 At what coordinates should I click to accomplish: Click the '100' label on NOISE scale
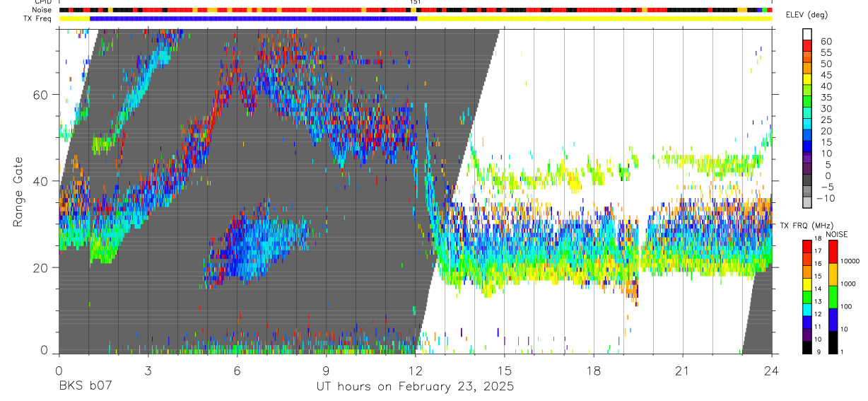847,306
